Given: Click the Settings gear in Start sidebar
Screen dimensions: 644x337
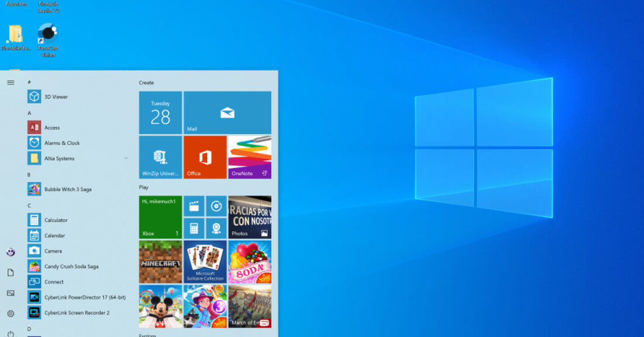Looking at the screenshot, I should pos(10,313).
